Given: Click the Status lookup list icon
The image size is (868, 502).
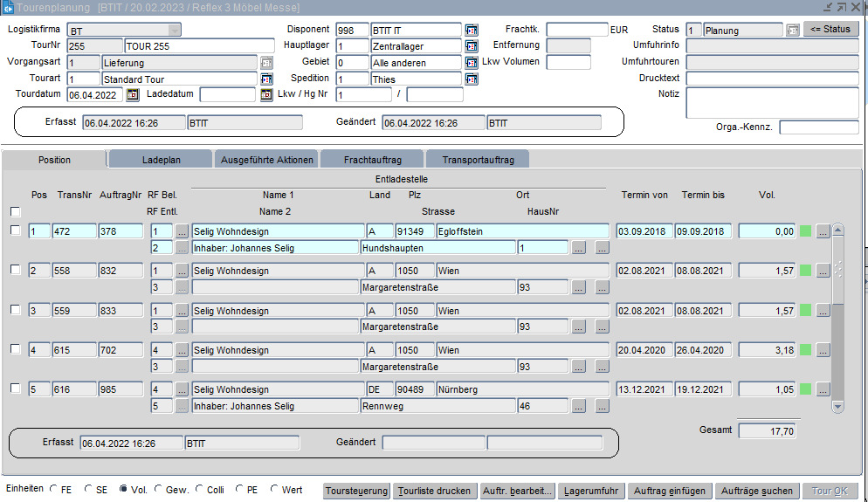Looking at the screenshot, I should tap(792, 31).
